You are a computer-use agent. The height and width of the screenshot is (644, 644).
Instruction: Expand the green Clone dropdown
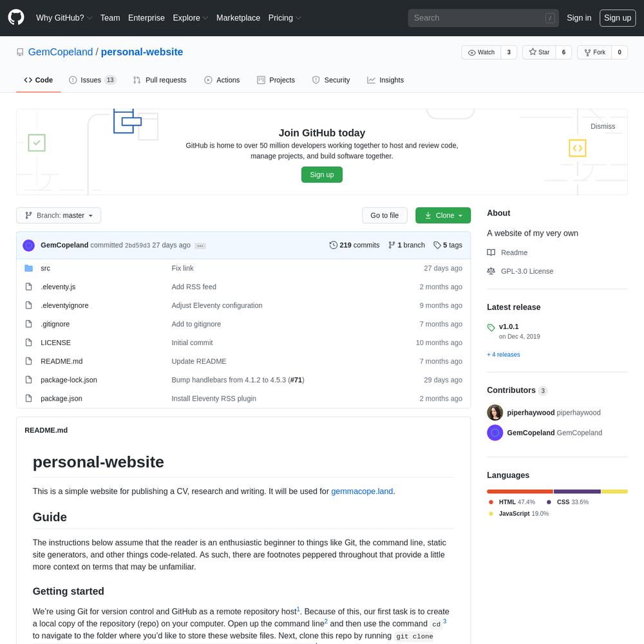coord(443,215)
